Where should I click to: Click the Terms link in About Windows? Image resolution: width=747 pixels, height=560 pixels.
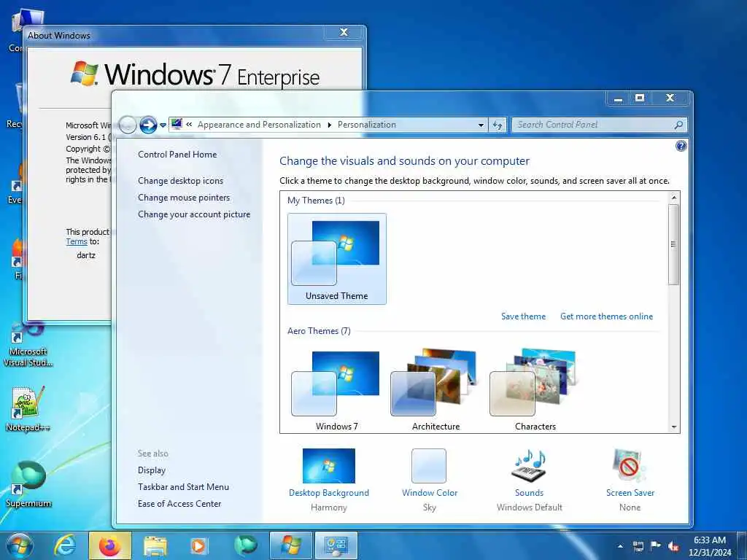click(x=76, y=242)
